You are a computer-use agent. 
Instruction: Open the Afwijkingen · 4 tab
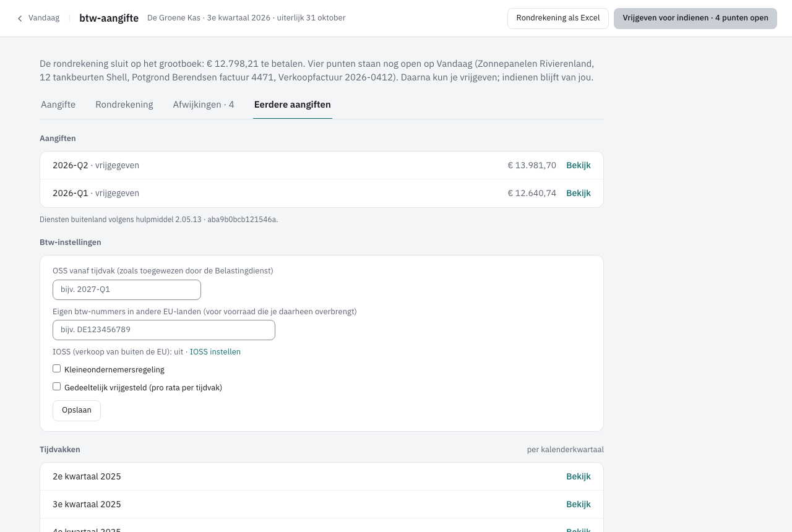point(204,105)
